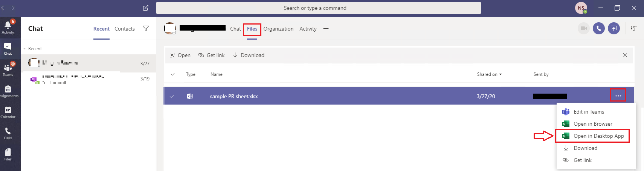
Task: Click Open in the files toolbar
Action: click(180, 55)
